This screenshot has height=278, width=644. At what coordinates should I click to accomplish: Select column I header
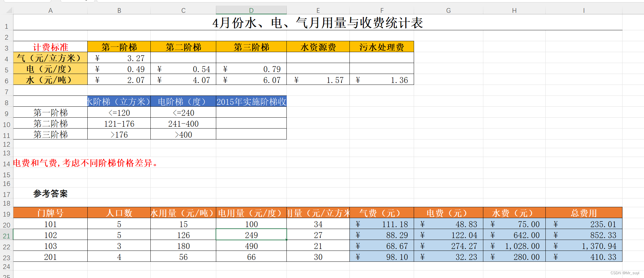click(584, 10)
